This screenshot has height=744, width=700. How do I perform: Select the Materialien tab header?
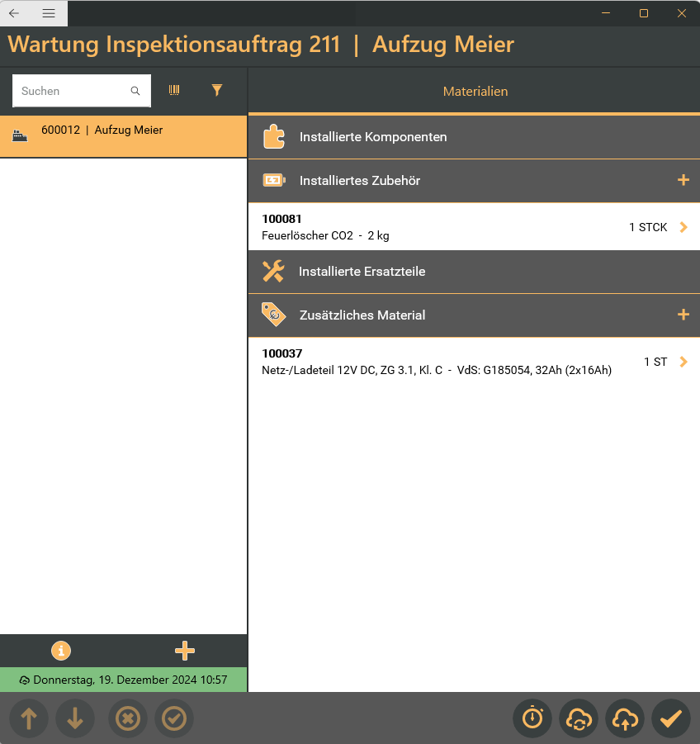475,92
